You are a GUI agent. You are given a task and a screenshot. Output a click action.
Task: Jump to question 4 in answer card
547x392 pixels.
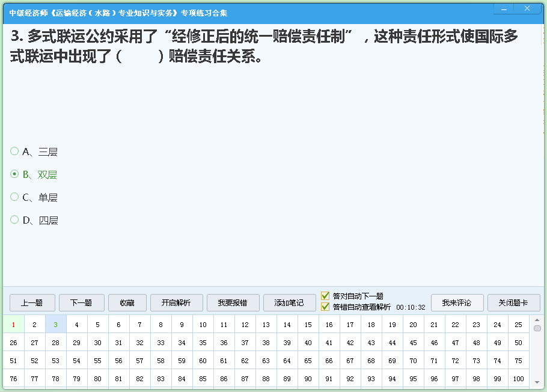click(x=76, y=325)
